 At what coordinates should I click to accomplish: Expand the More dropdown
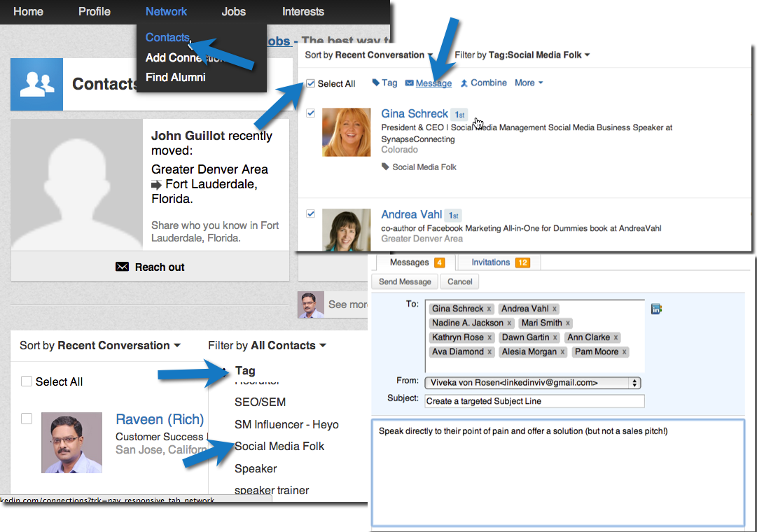pos(529,83)
